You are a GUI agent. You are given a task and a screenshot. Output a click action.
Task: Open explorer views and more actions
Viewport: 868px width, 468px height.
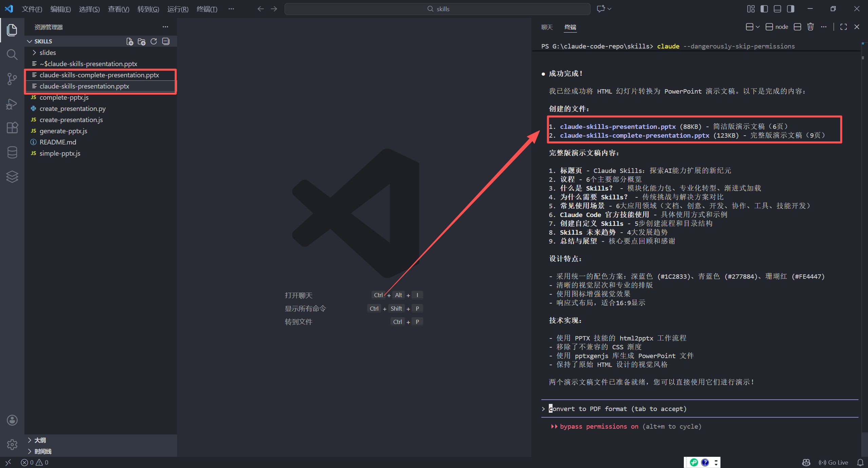[x=165, y=27]
